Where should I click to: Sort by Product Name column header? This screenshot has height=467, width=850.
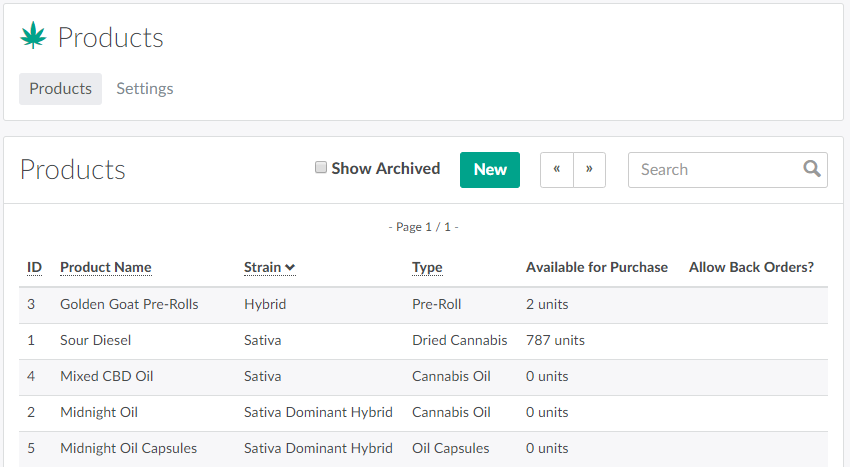106,267
